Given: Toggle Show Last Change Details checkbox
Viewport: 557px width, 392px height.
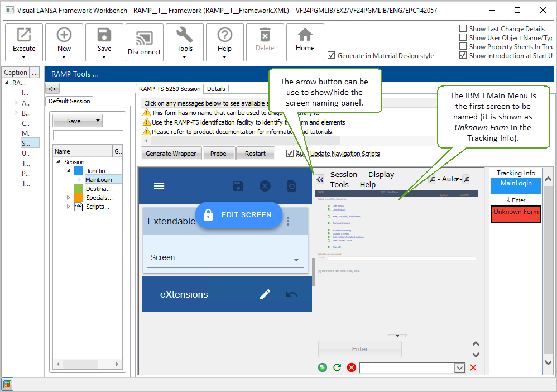Looking at the screenshot, I should [x=463, y=28].
